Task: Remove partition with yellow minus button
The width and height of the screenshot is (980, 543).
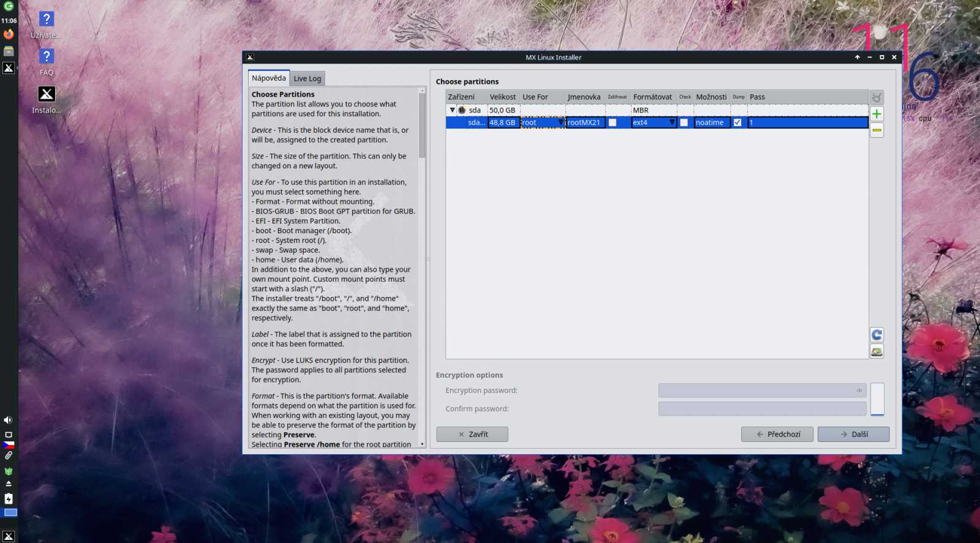Action: [876, 130]
